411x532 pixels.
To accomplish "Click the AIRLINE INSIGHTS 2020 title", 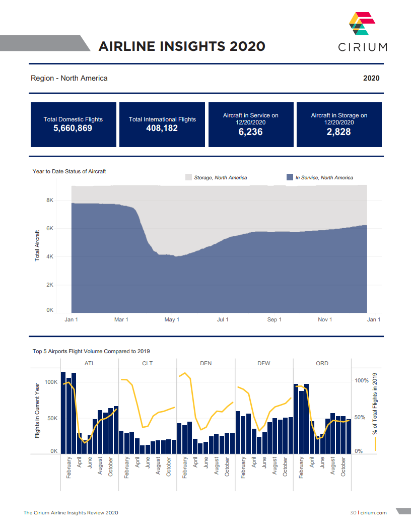I will click(x=182, y=46).
